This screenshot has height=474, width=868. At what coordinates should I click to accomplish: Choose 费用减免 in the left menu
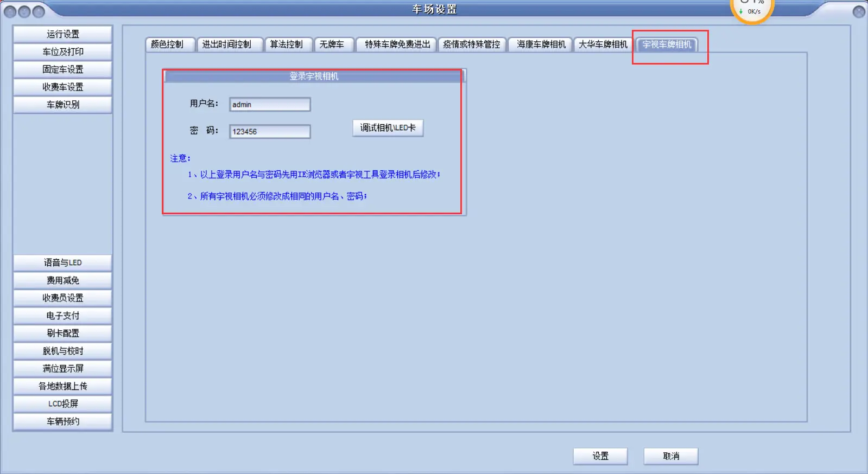coord(63,280)
